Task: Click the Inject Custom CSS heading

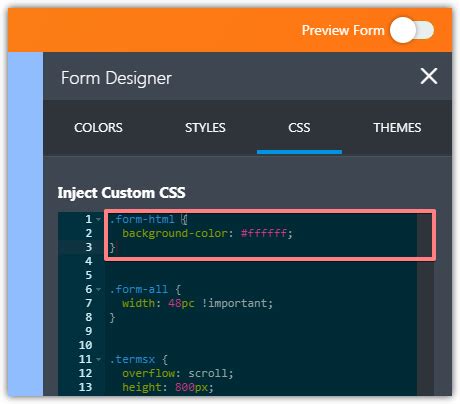Action: [121, 193]
